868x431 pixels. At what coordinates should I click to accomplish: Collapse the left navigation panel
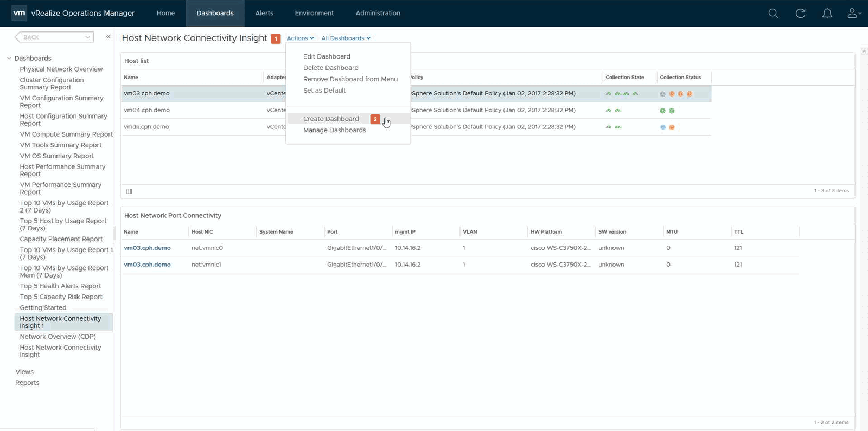click(x=108, y=37)
